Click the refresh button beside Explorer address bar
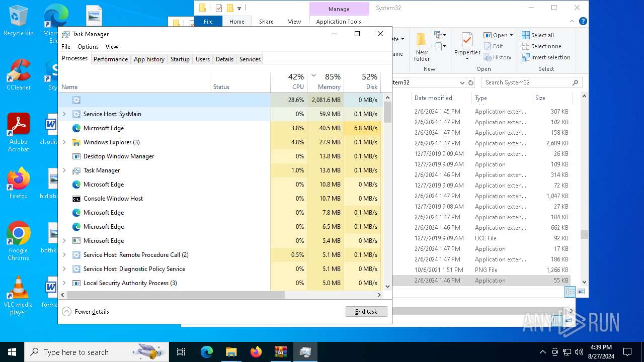 pyautogui.click(x=471, y=82)
